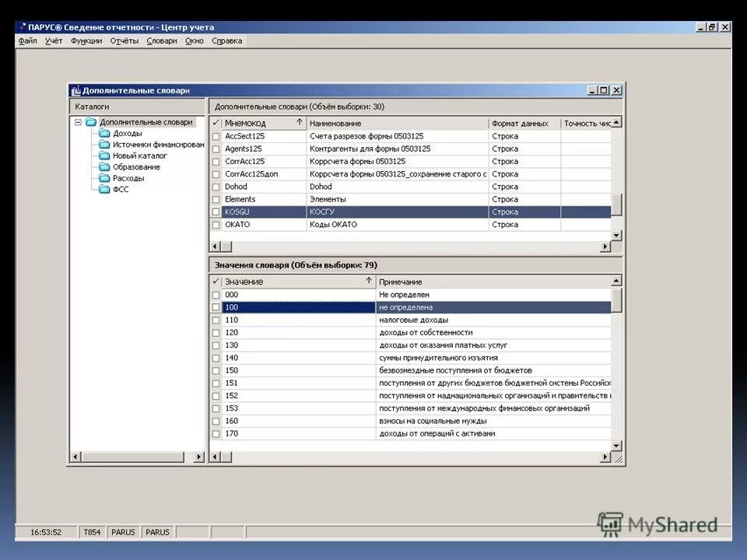Tick the checkbox for KOSGU row

point(216,212)
